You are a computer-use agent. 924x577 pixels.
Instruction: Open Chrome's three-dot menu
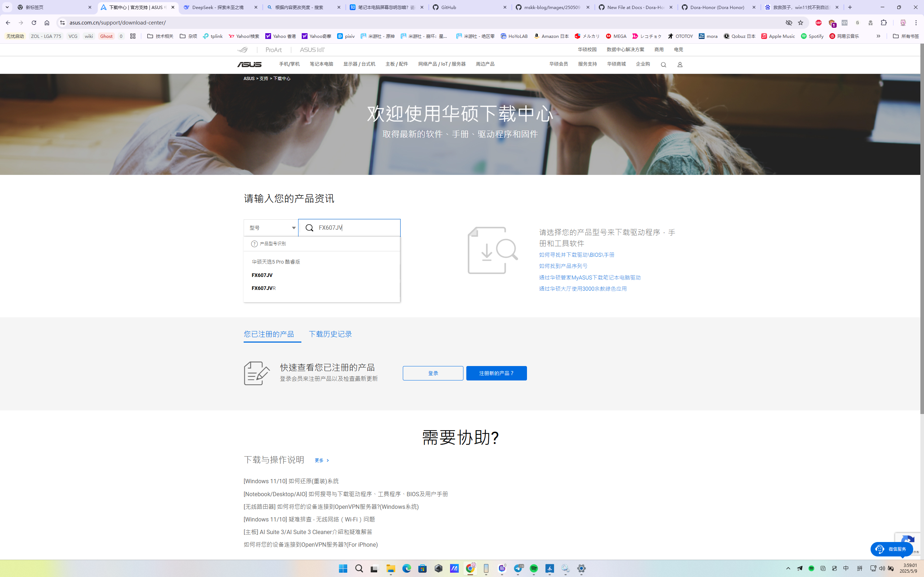point(916,22)
